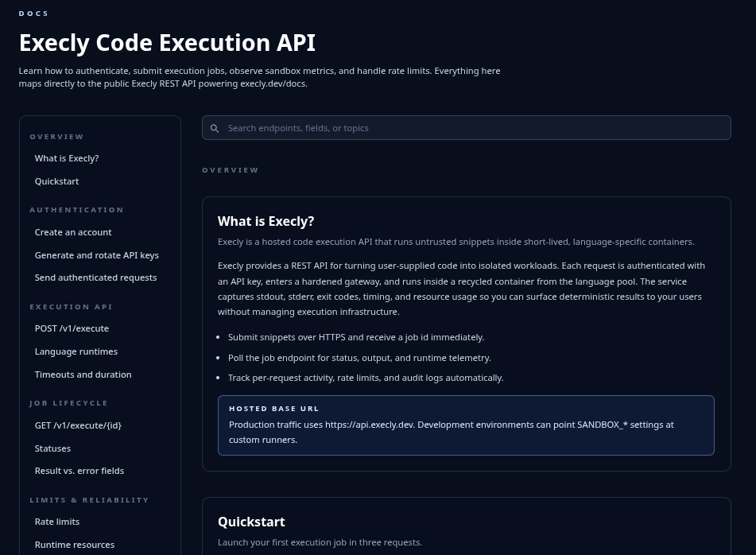Click 'Submit snippets over HTTPS' bullet
The image size is (756, 555).
tap(356, 337)
